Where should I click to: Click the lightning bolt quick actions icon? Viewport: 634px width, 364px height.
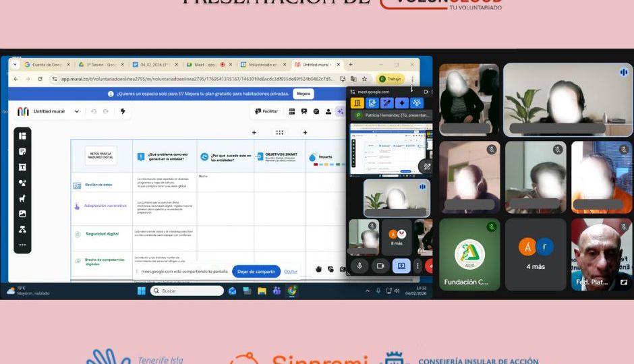click(x=123, y=111)
